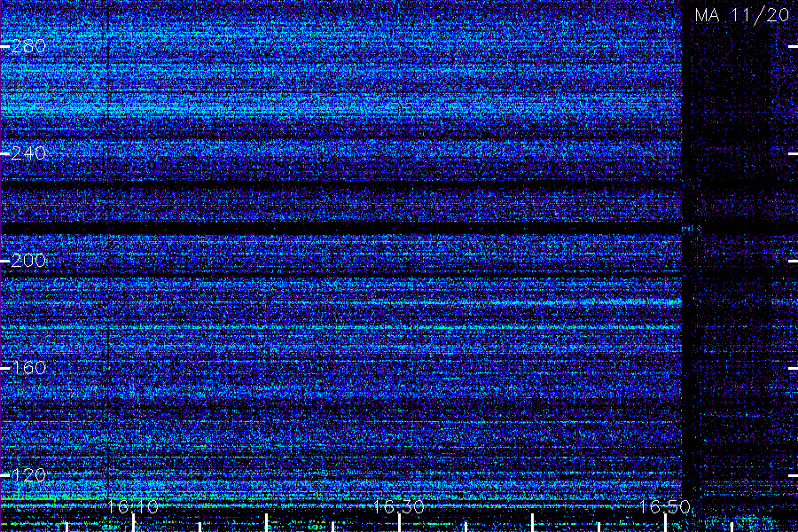Click the 16:10 time axis label
Screen dimensions: 798x532
(133, 506)
